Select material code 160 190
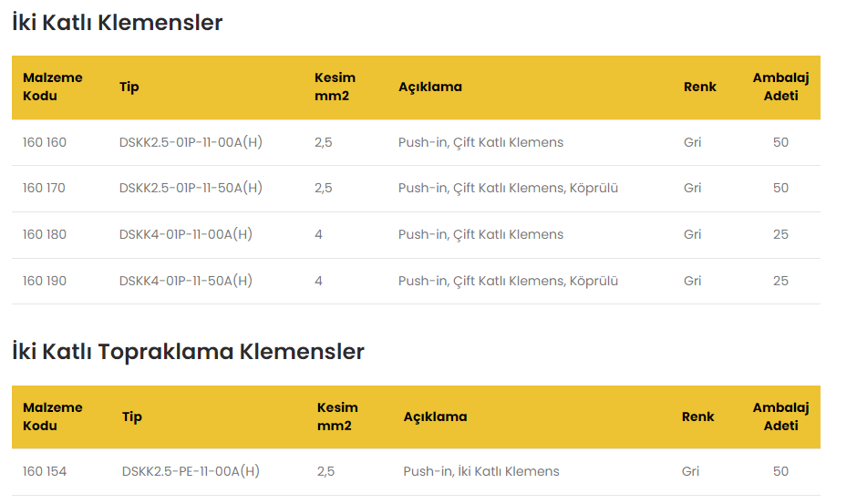 click(x=45, y=281)
